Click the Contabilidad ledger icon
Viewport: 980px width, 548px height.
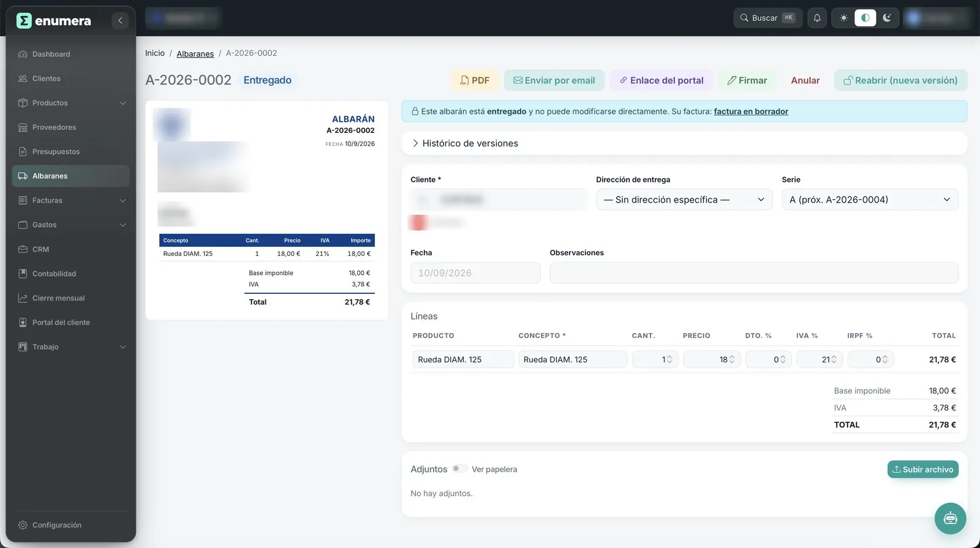coord(23,274)
